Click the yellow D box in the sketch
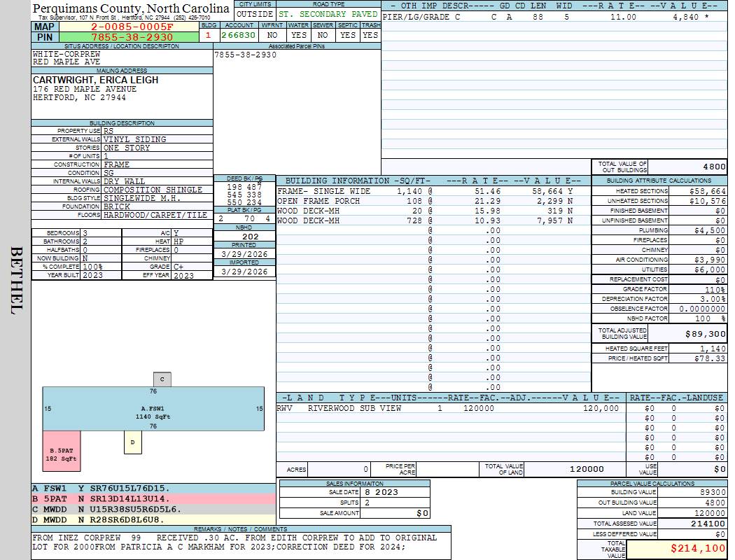 pyautogui.click(x=132, y=442)
